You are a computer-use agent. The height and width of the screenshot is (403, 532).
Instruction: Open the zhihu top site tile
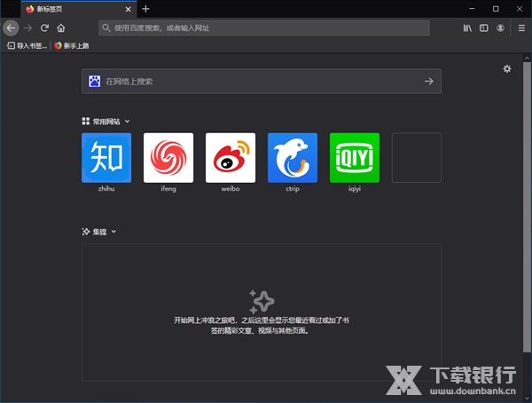pos(106,158)
